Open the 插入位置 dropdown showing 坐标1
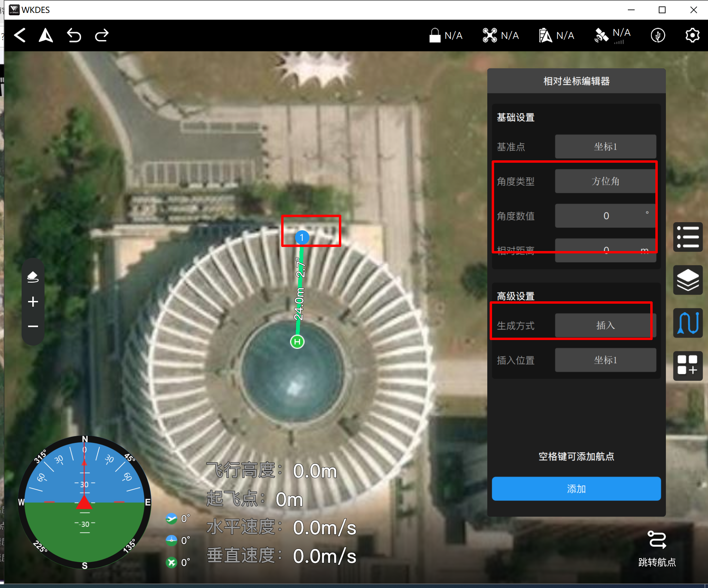The width and height of the screenshot is (708, 588). tap(605, 360)
